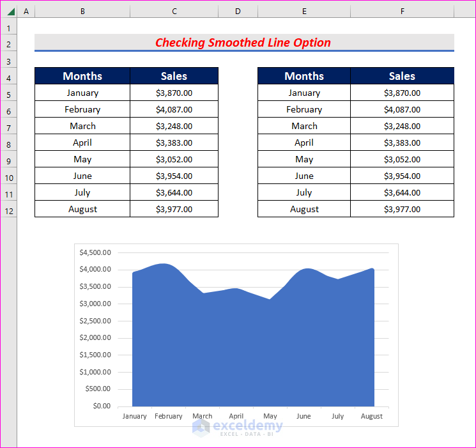Select August cell in column B
The height and width of the screenshot is (448, 476).
click(82, 209)
